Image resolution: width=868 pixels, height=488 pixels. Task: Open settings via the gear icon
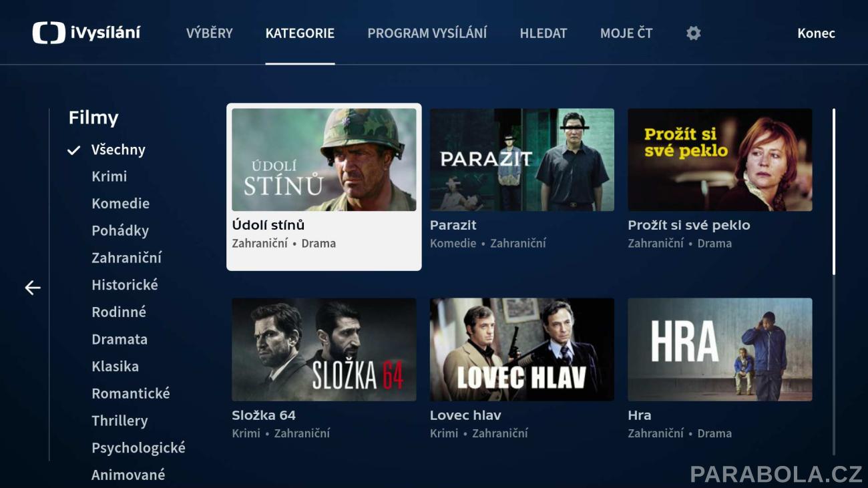694,33
